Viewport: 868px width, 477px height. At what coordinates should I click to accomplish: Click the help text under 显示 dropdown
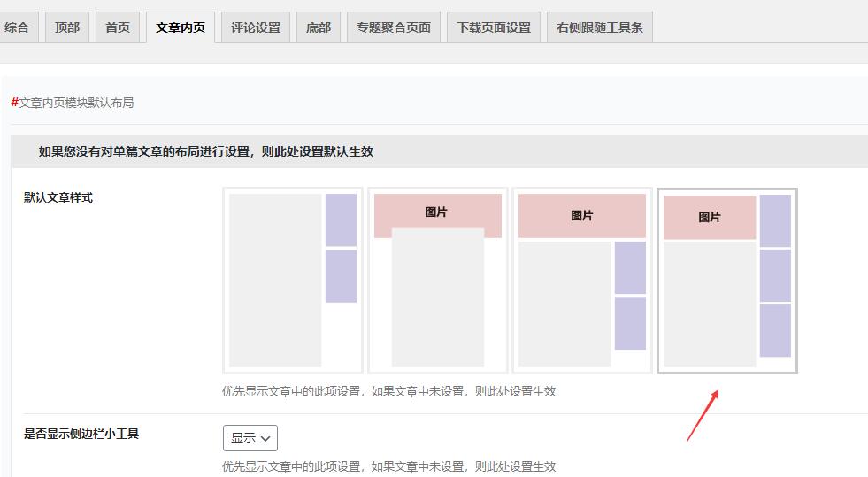389,466
